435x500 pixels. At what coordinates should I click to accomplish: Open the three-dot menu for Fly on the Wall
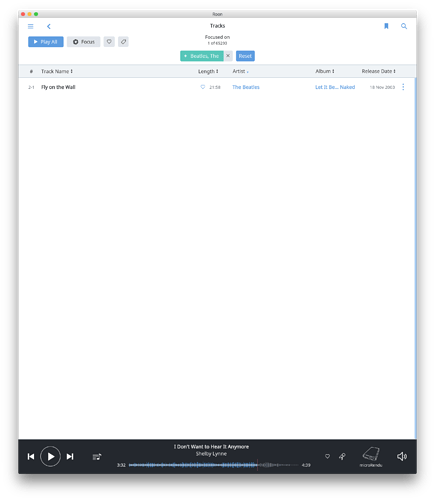coord(403,87)
